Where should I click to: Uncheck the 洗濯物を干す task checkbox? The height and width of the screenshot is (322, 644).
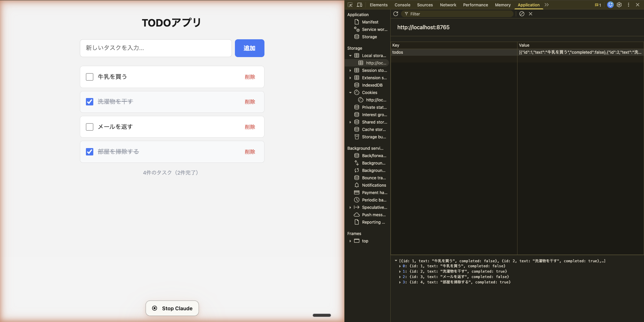(x=90, y=102)
